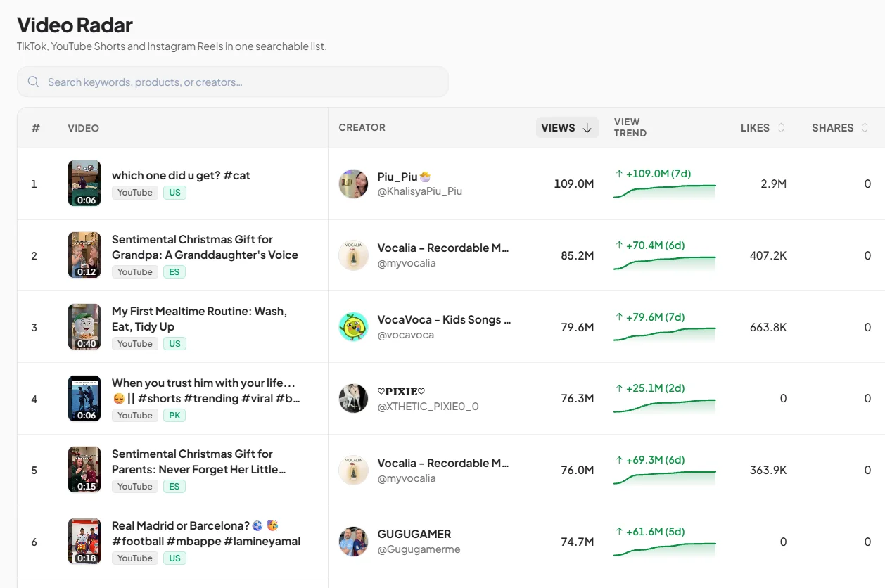Open thumbnail of Real Madrid or Barcelona video
The height and width of the screenshot is (588, 885).
click(x=84, y=542)
